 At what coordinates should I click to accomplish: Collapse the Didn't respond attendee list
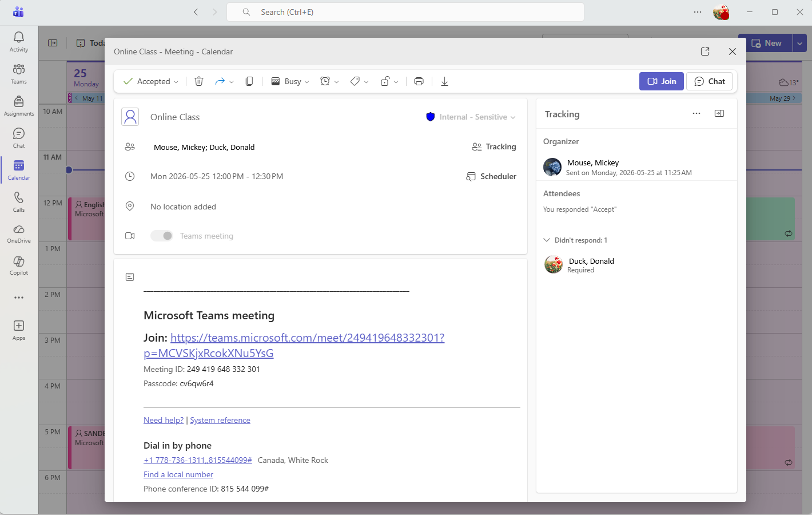tap(547, 240)
